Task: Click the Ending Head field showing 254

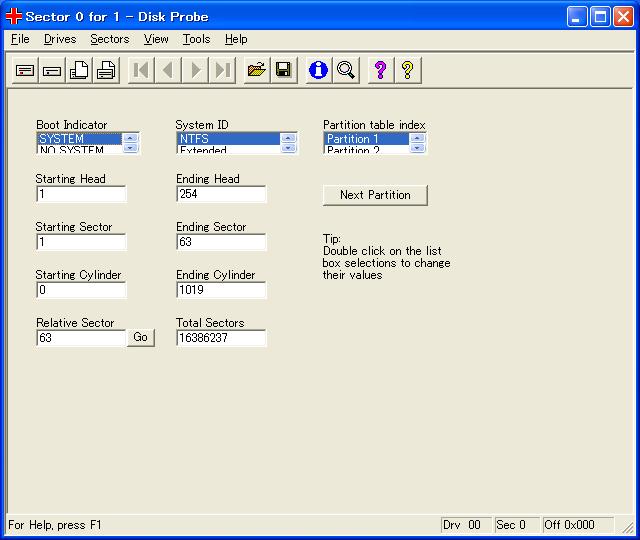Action: (221, 194)
